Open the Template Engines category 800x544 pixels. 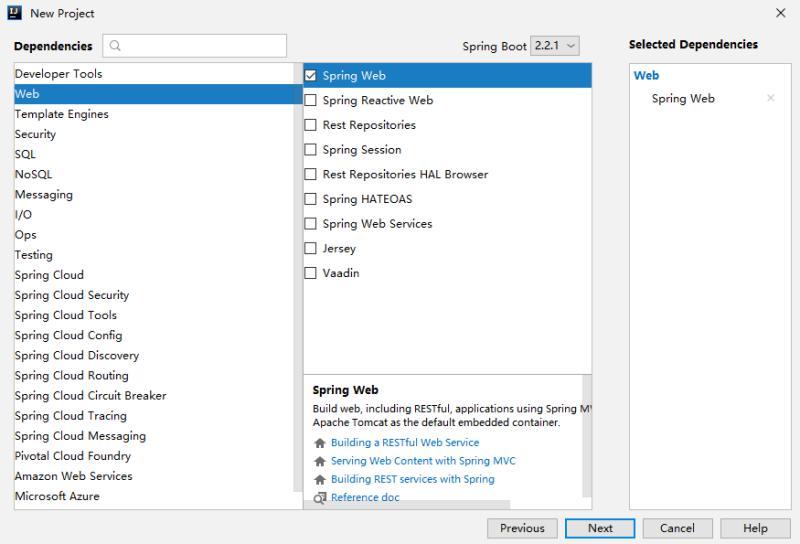click(x=154, y=114)
